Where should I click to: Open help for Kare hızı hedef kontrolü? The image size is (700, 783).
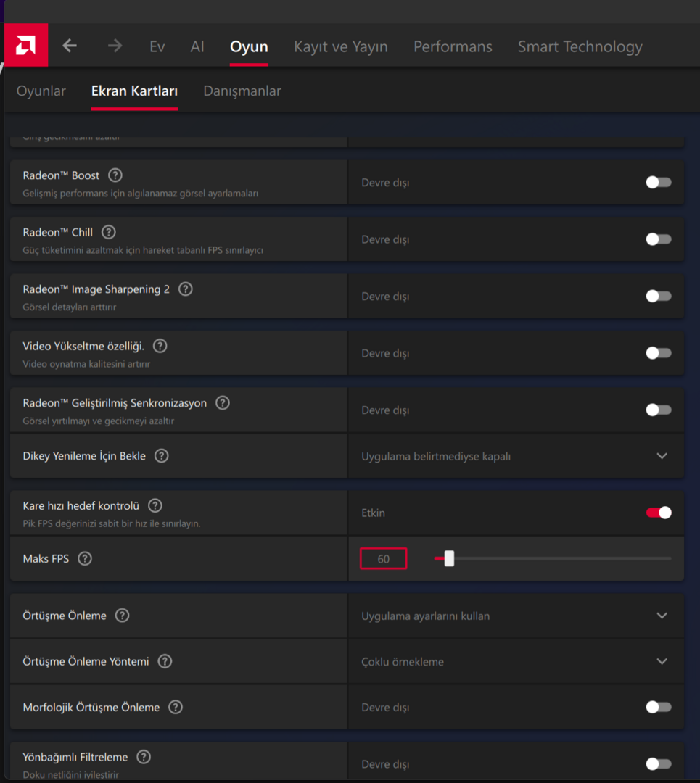[x=155, y=506]
